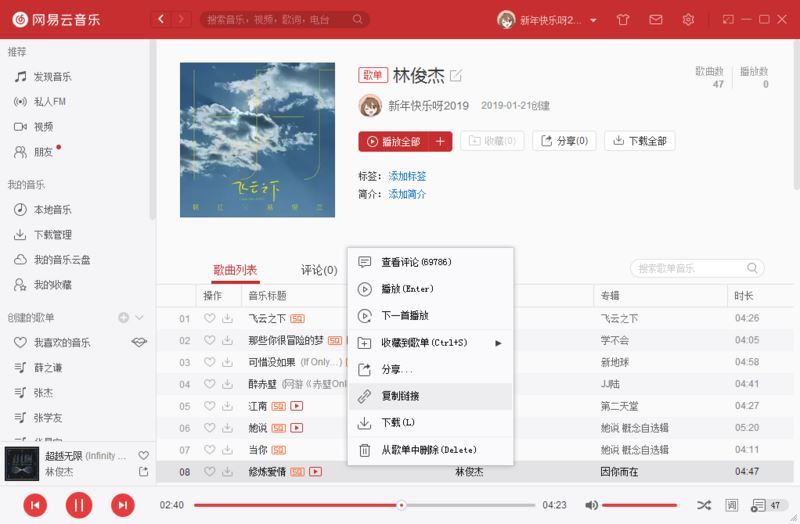
Task: Skip to next track
Action: pos(123,505)
